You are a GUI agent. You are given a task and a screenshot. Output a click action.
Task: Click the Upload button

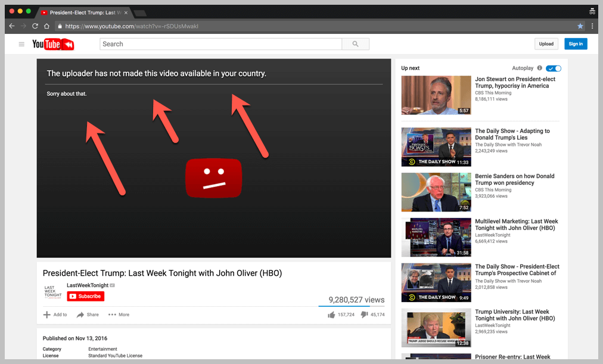(546, 44)
